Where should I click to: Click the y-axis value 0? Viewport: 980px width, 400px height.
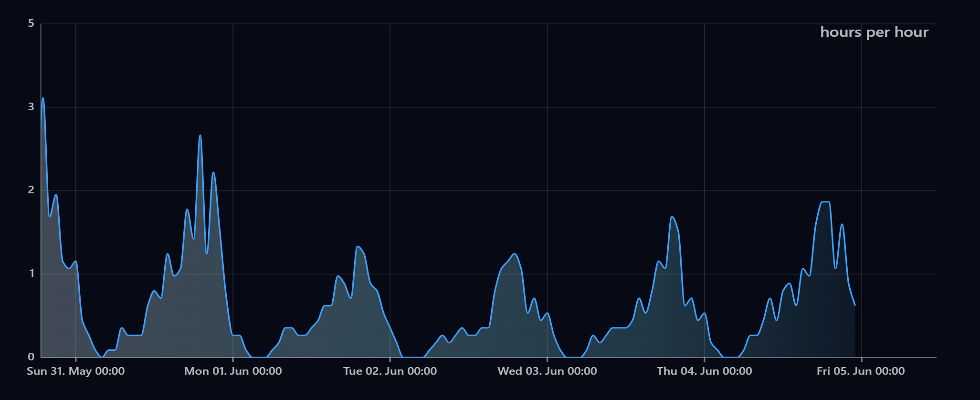(31, 357)
